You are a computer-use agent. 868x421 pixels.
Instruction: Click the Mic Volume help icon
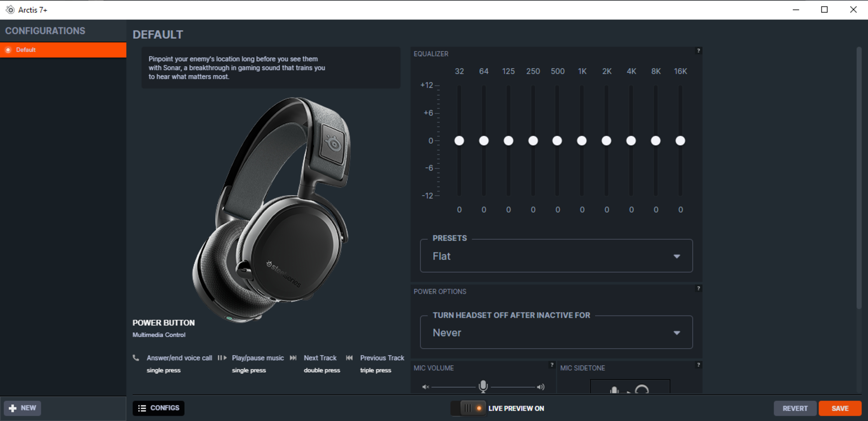coord(552,365)
